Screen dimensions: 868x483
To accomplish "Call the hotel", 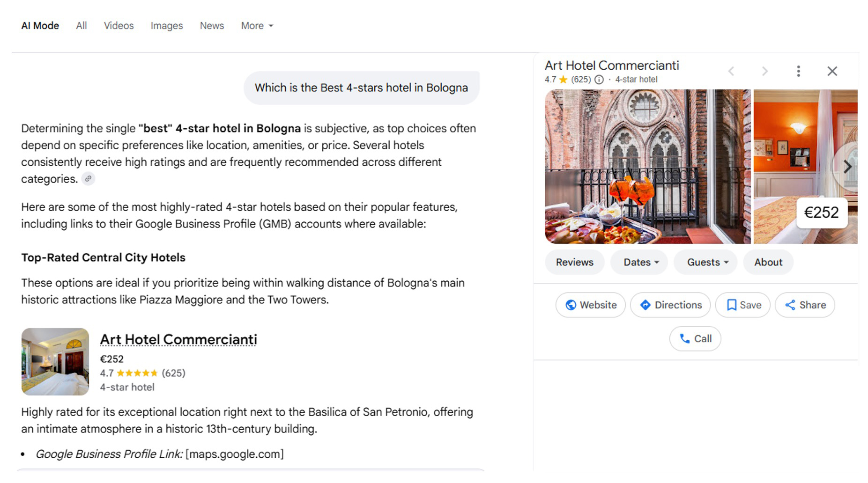I will coord(695,339).
